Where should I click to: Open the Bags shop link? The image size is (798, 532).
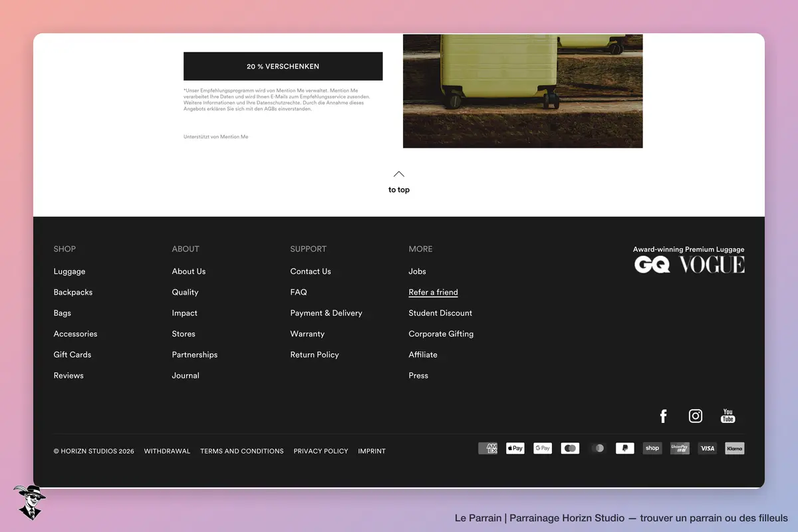(x=63, y=313)
